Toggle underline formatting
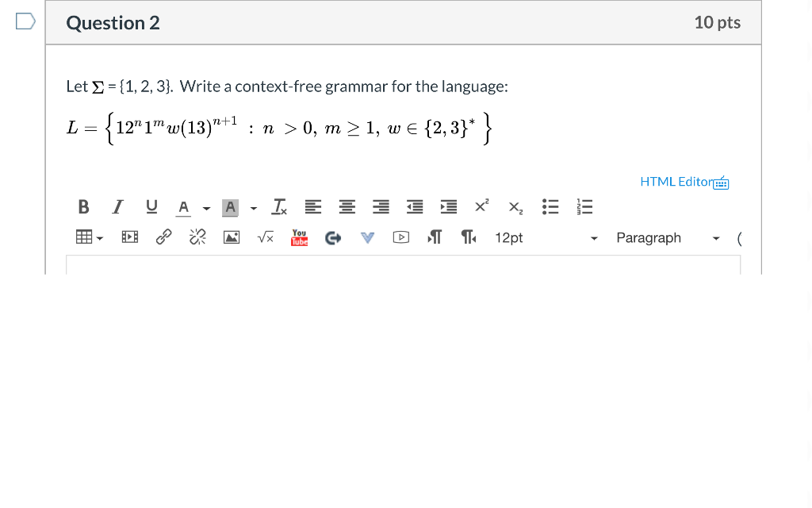812x508 pixels. click(151, 206)
